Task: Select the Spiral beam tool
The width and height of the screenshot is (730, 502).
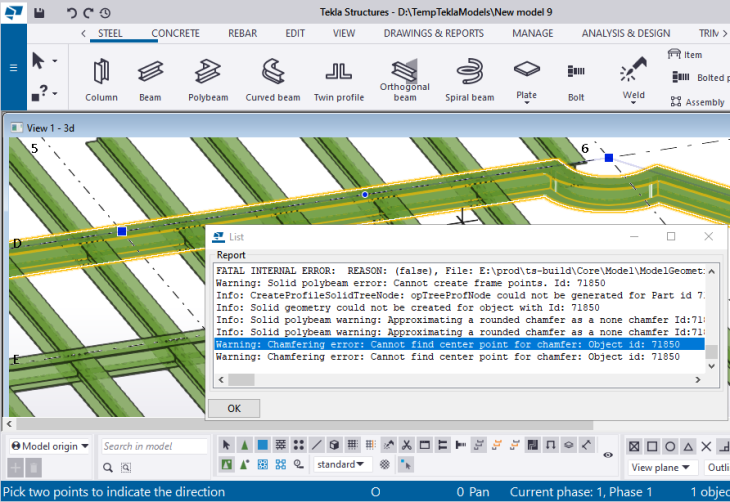Action: (x=469, y=79)
